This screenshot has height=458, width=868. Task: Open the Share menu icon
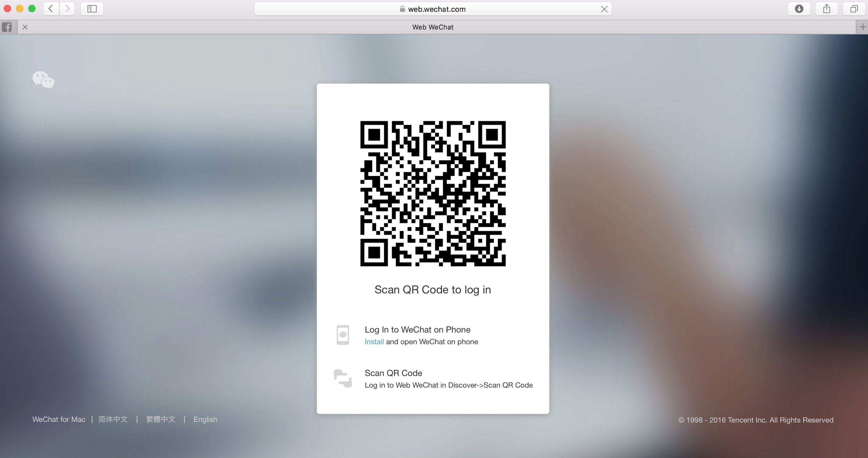click(x=827, y=9)
